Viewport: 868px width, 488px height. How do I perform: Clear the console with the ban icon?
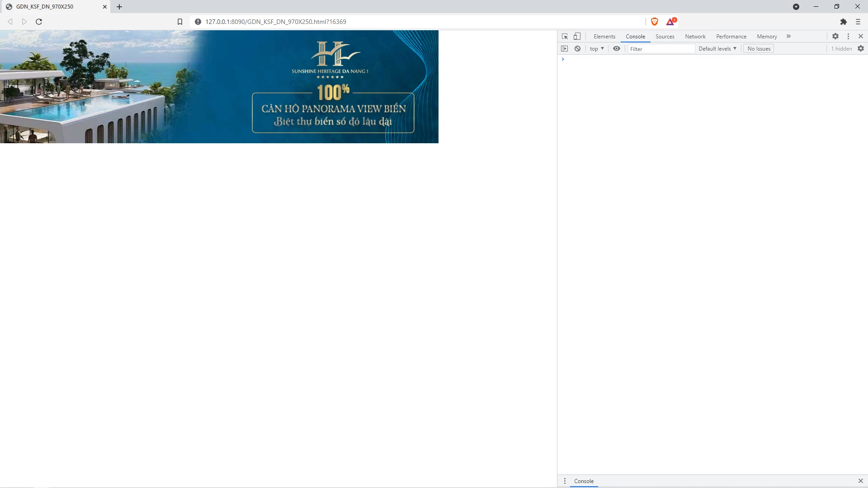click(x=577, y=48)
